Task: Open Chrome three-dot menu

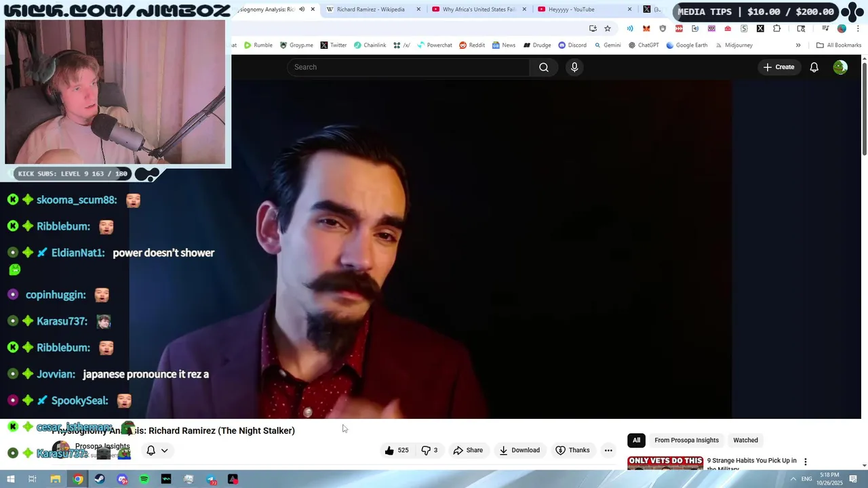Action: pos(858,28)
